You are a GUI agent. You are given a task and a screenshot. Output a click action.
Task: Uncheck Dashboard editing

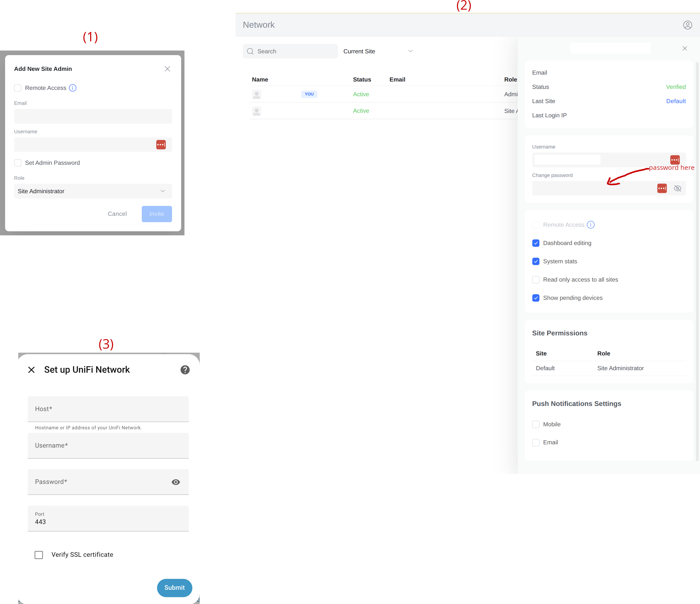(x=536, y=243)
